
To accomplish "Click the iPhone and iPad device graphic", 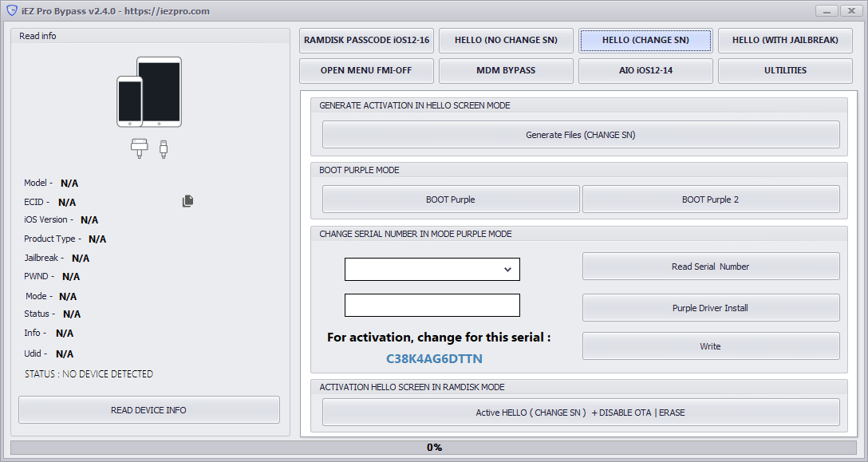I will tap(152, 90).
